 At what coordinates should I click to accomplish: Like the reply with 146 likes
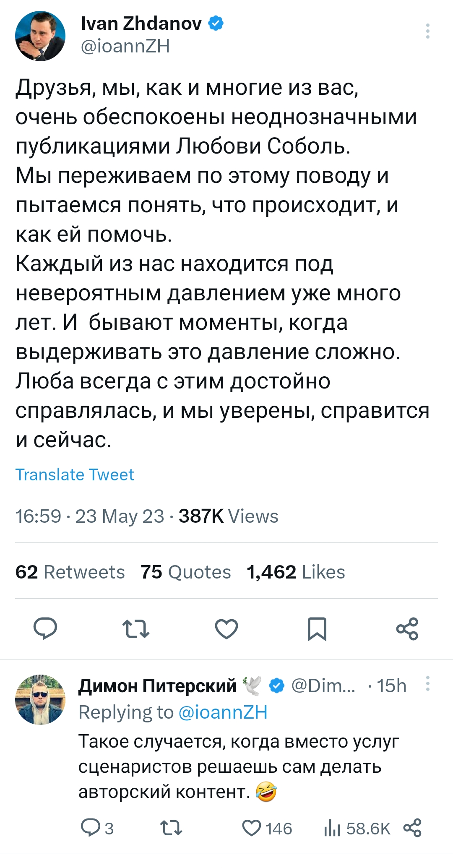coord(252,828)
